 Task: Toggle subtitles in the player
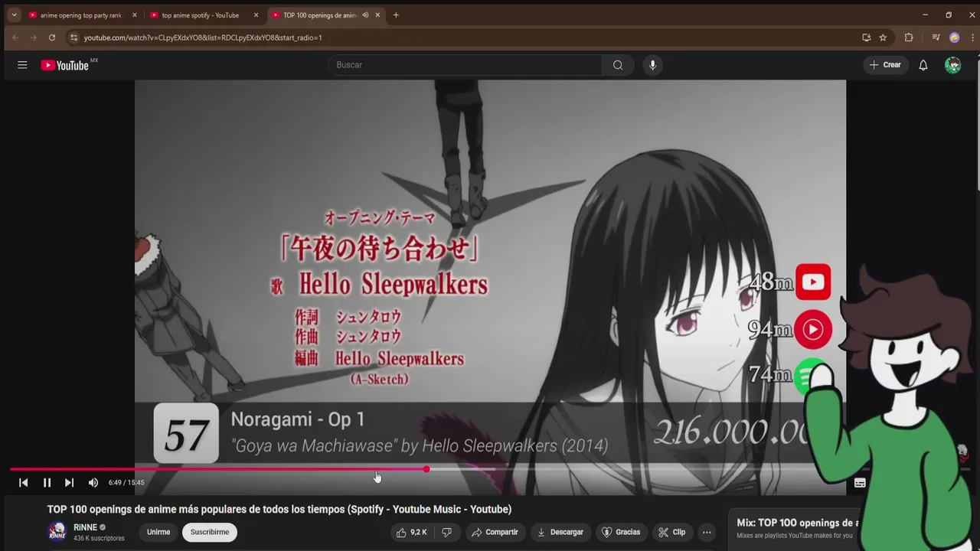click(860, 483)
